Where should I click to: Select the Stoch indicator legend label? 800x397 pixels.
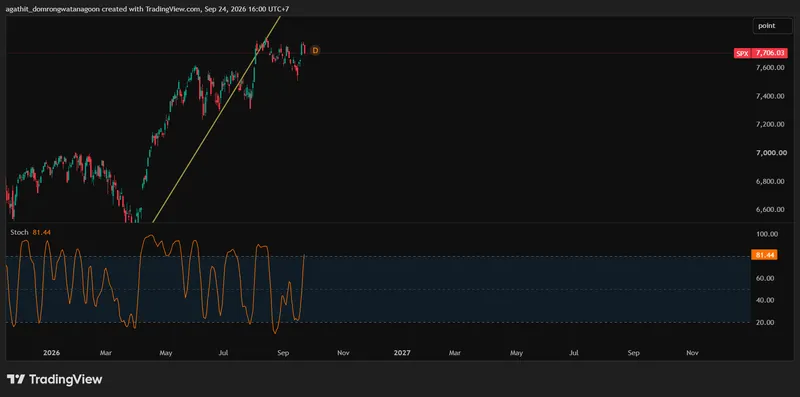pos(20,232)
